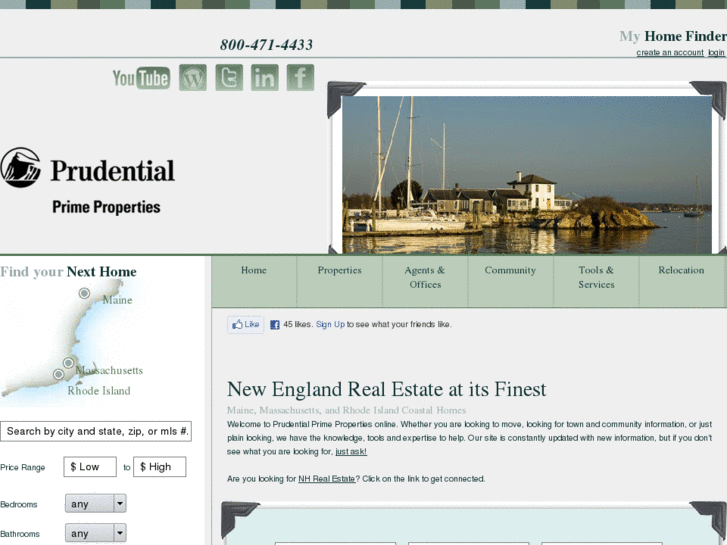727x545 pixels.
Task: Click the Facebook Like thumbs-up button
Action: (x=245, y=324)
